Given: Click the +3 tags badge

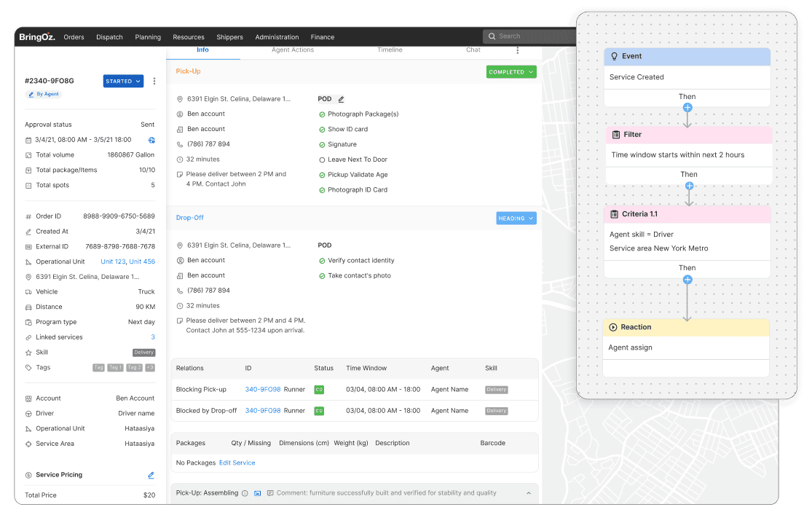Looking at the screenshot, I should click(x=150, y=367).
